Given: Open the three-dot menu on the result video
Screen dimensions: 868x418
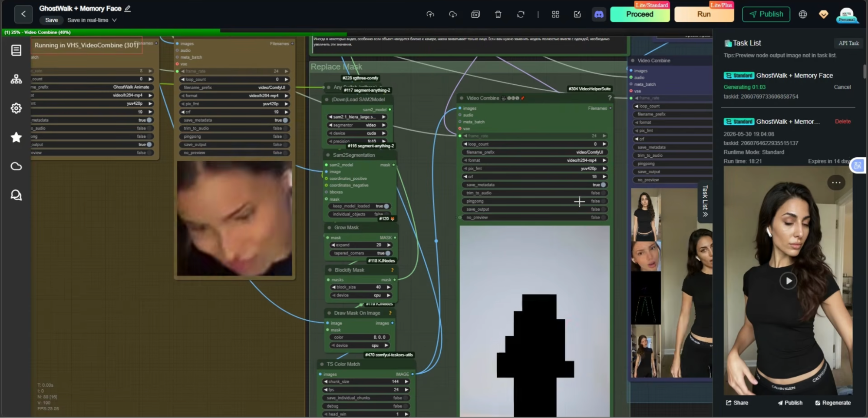Looking at the screenshot, I should pos(836,183).
